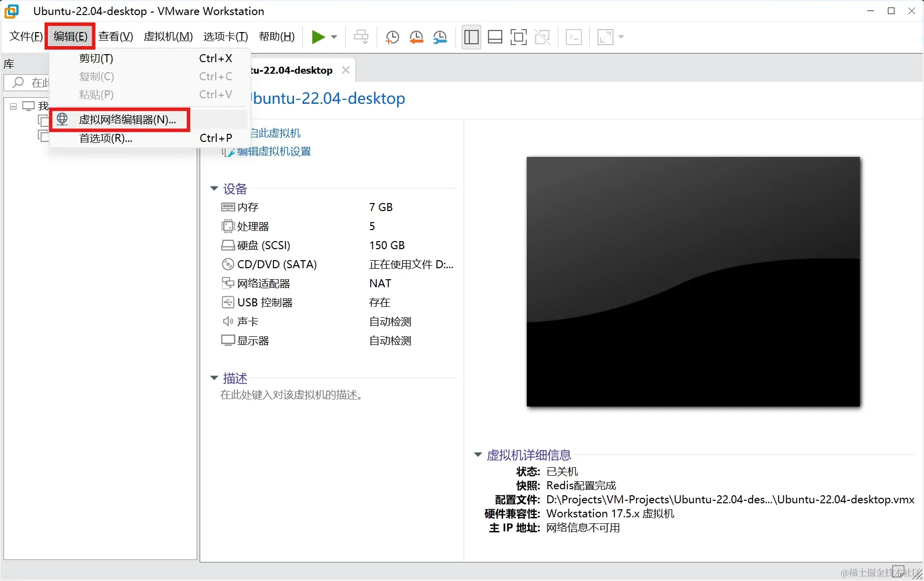The width and height of the screenshot is (924, 581).
Task: Click the 网络适配器 network adapter icon
Action: 228,283
